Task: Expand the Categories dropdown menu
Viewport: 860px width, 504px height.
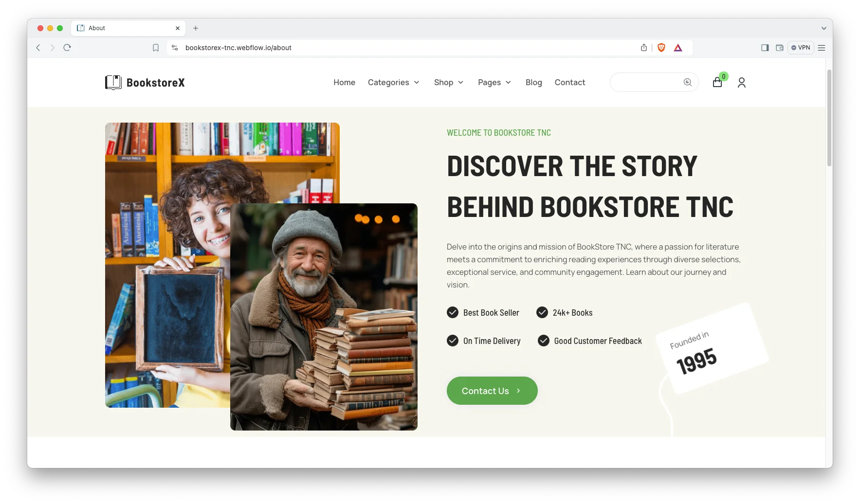Action: [x=393, y=83]
